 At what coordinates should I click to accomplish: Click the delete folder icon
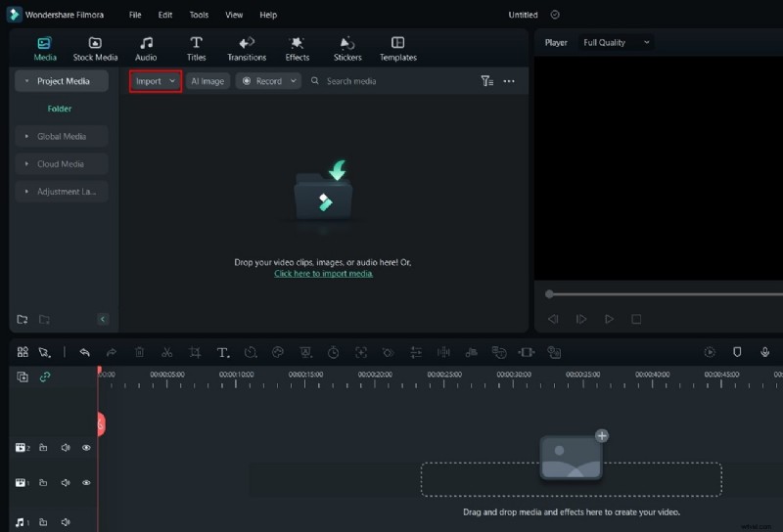pyautogui.click(x=44, y=320)
